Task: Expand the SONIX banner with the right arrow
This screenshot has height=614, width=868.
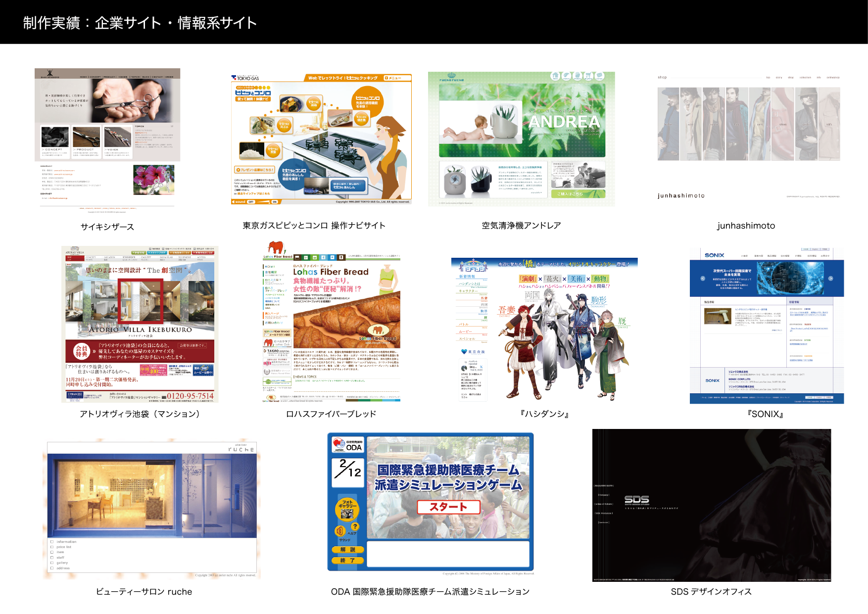Action: (831, 279)
